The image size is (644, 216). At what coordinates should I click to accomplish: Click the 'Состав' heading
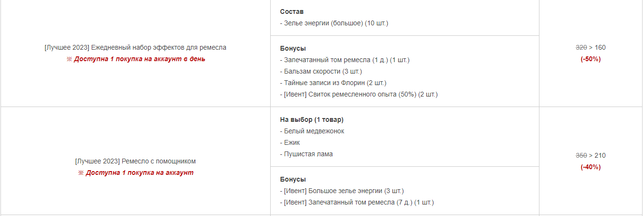point(292,11)
